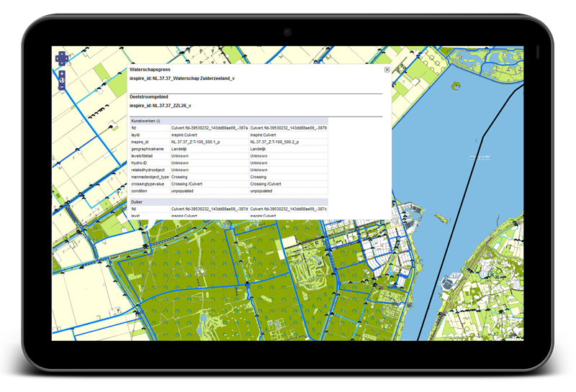Click the manmadeobject_type row label
Screen dimensions: 576x392
[x=150, y=177]
